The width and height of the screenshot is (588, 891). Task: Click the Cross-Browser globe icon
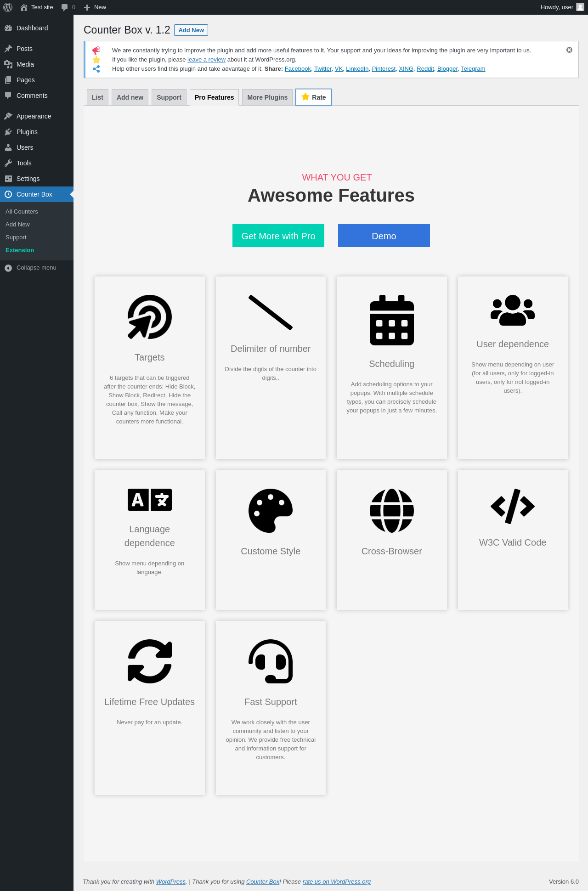pyautogui.click(x=392, y=511)
